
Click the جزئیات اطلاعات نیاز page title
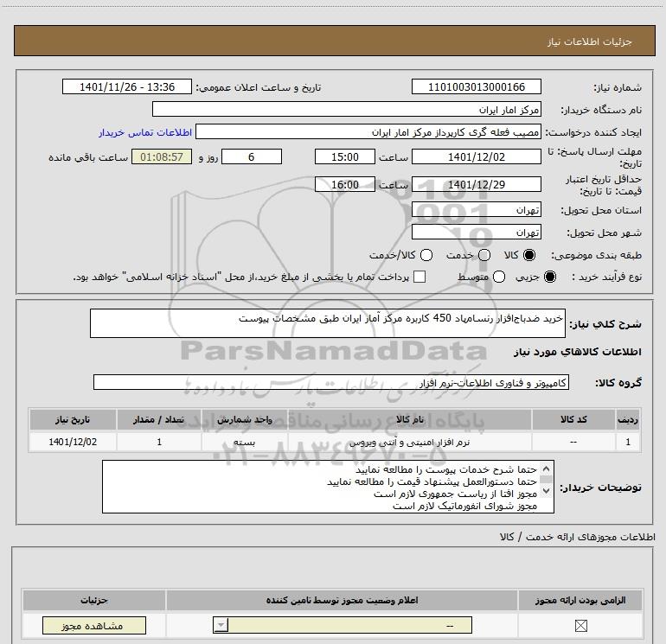click(590, 41)
